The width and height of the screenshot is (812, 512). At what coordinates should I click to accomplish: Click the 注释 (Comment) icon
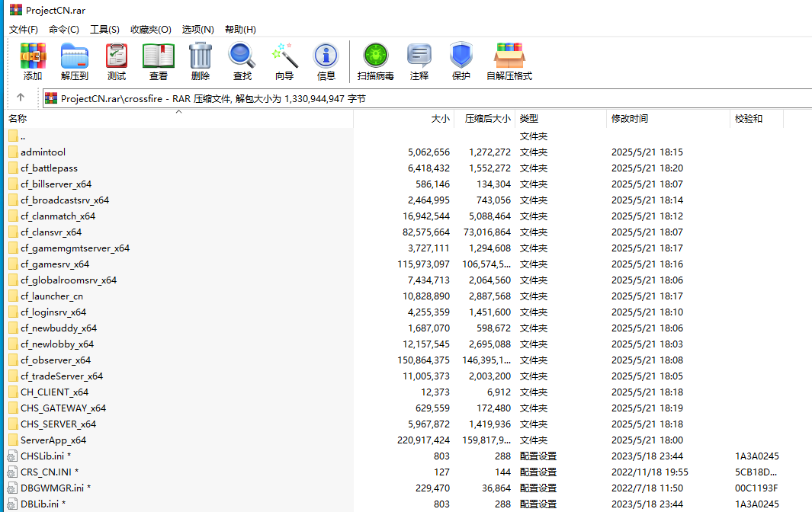419,56
